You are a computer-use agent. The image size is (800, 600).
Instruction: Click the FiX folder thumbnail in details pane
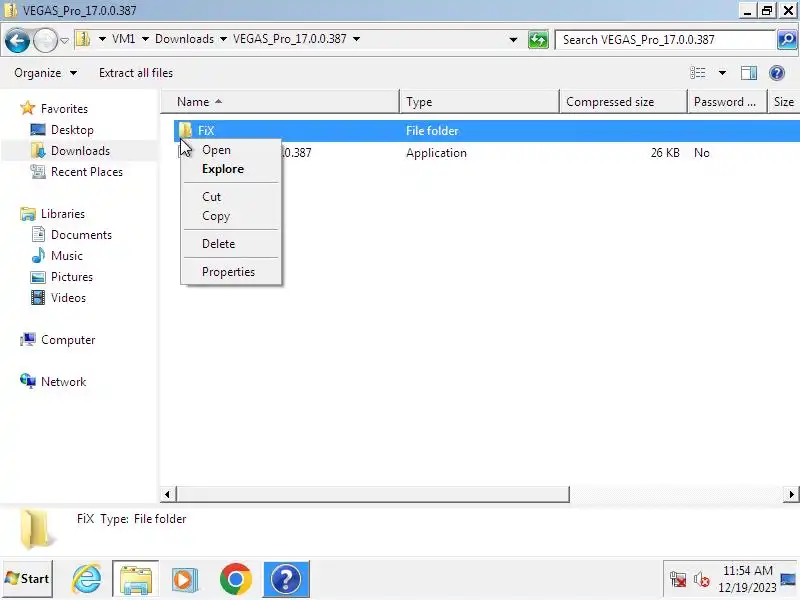(36, 529)
